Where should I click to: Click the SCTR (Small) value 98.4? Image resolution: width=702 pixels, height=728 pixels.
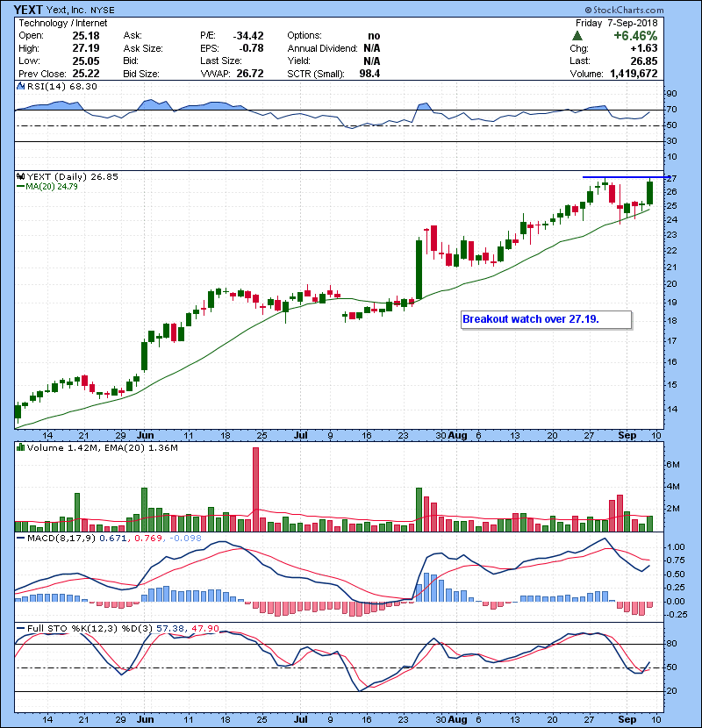tap(369, 74)
